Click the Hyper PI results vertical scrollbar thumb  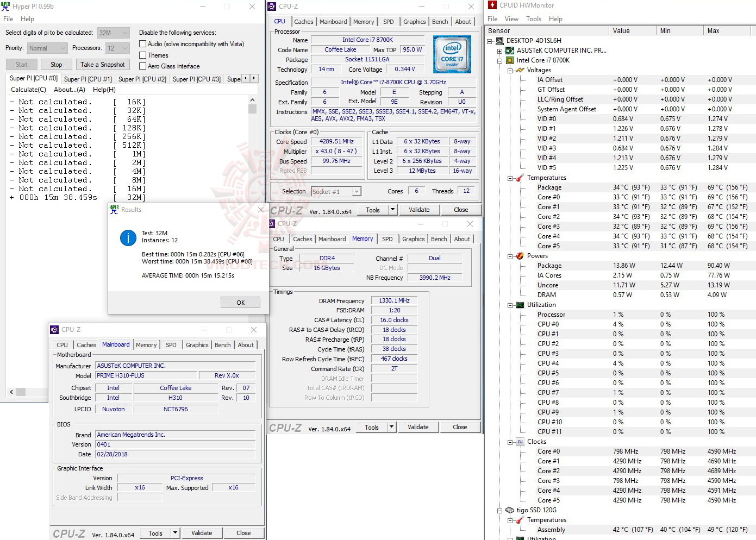tap(252, 109)
